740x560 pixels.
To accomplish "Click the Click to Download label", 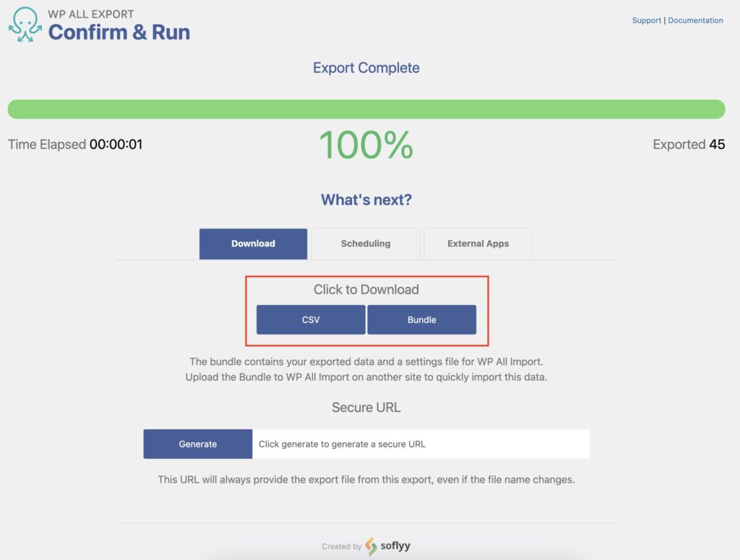I will (366, 289).
